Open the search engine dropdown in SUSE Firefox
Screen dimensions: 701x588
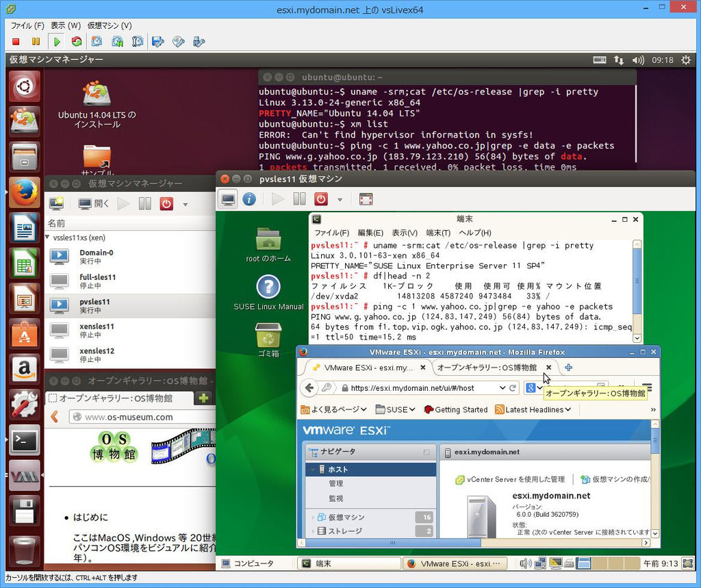click(534, 388)
